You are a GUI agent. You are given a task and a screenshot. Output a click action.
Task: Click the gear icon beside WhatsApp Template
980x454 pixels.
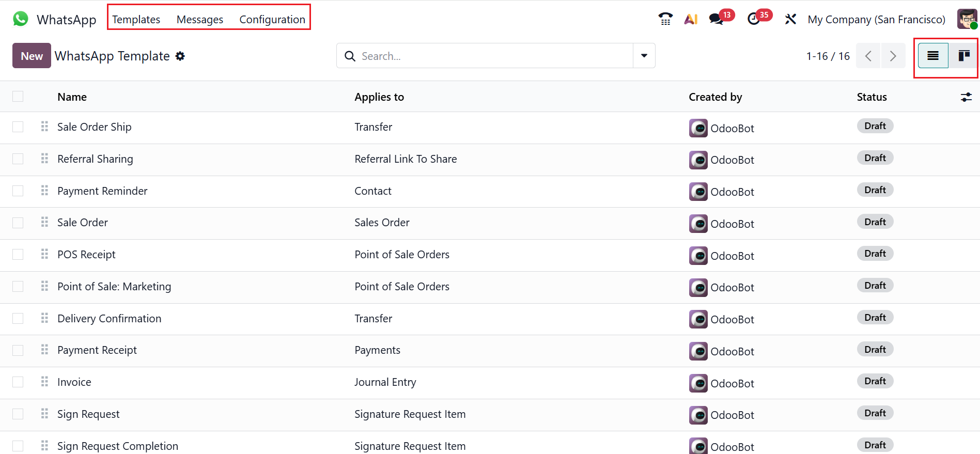[x=180, y=56]
